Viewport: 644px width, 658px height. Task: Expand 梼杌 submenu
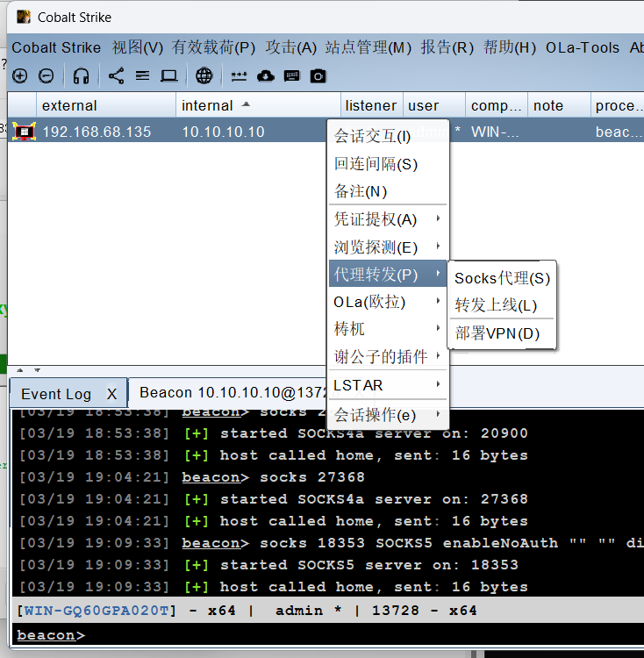click(x=388, y=329)
